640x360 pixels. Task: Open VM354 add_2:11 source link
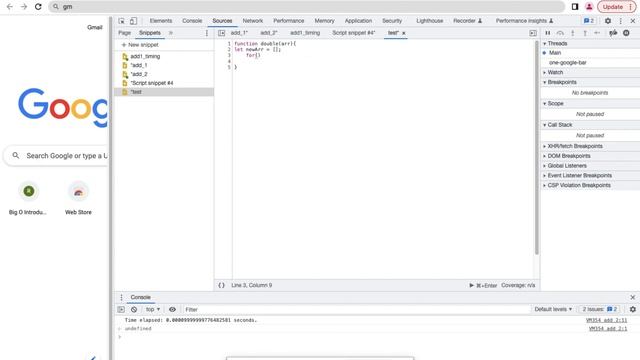coord(607,320)
